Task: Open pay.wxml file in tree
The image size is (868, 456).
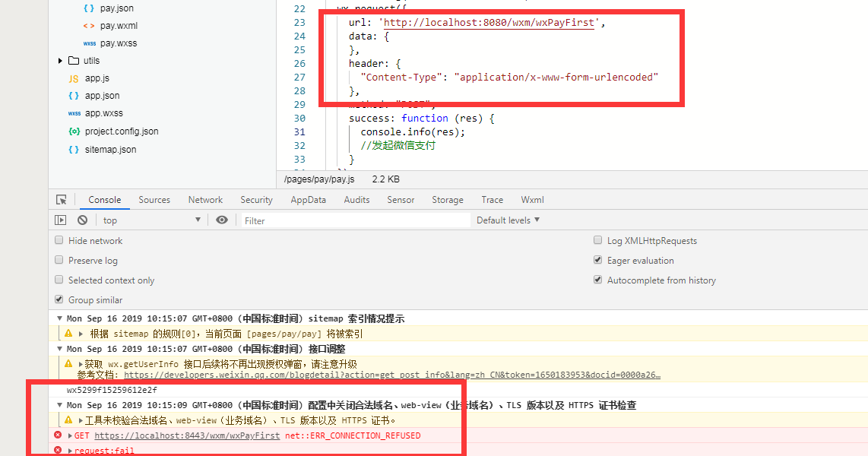Action: pos(119,25)
